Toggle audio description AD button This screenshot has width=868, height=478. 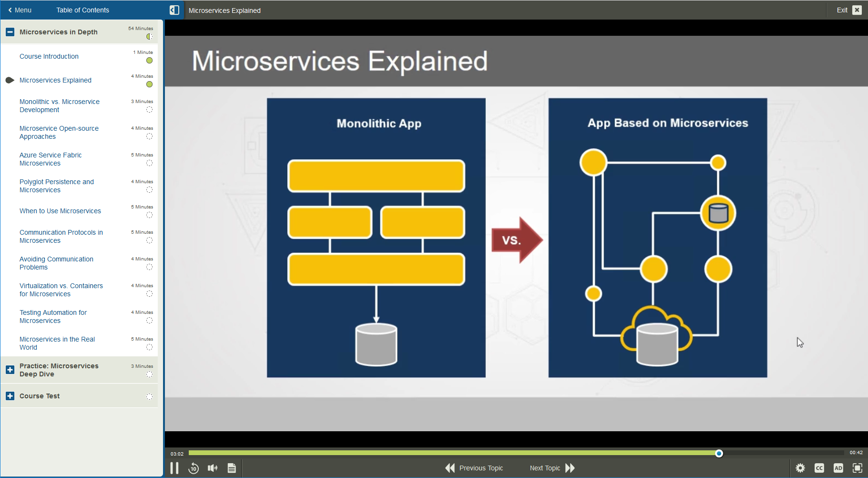pyautogui.click(x=838, y=468)
